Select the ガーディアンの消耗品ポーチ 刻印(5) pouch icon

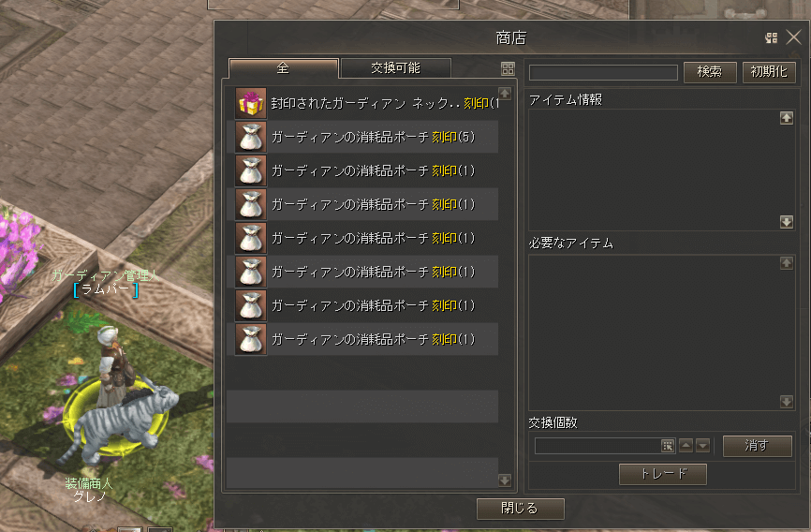(251, 137)
